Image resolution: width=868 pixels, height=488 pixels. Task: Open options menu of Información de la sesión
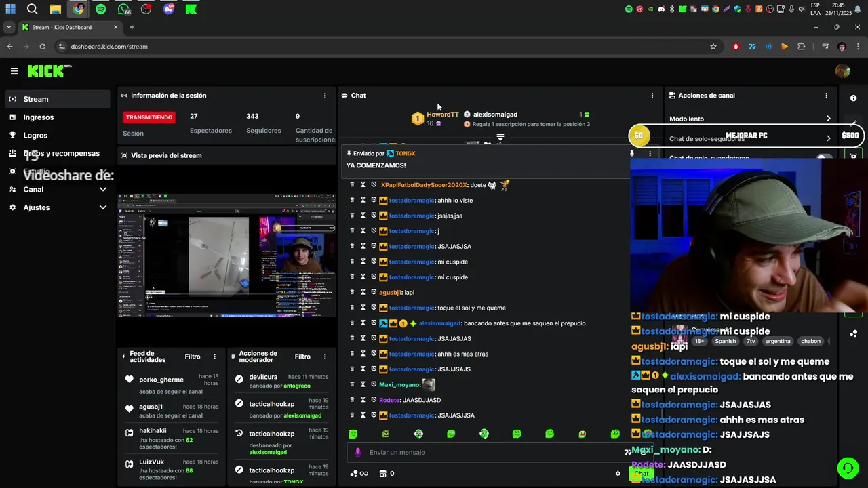coord(325,96)
